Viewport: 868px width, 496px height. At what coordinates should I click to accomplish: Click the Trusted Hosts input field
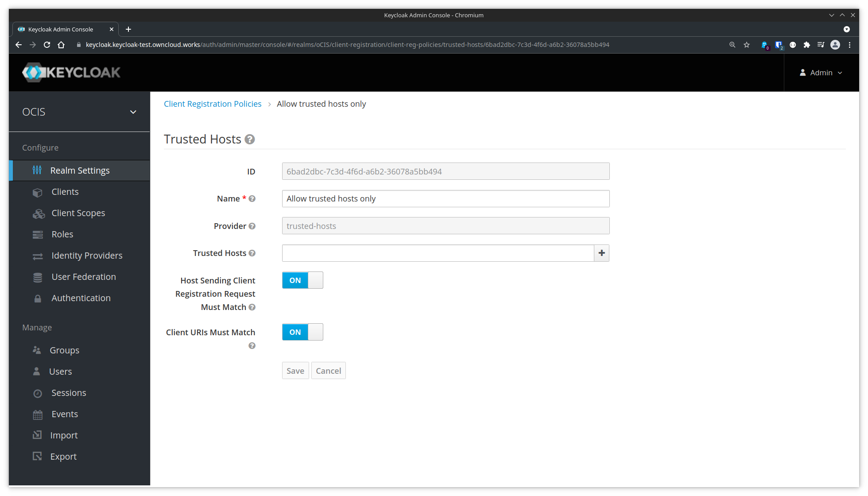click(x=438, y=253)
